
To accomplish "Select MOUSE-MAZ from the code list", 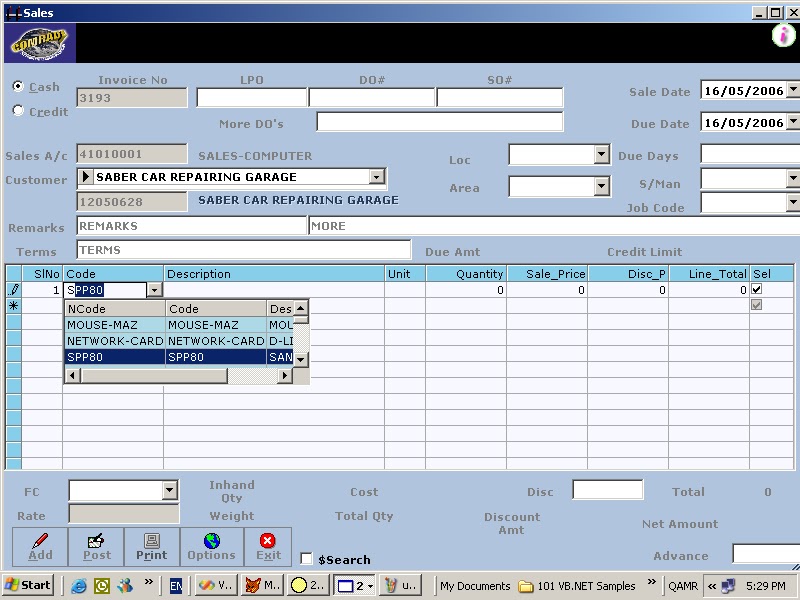I will (x=103, y=324).
